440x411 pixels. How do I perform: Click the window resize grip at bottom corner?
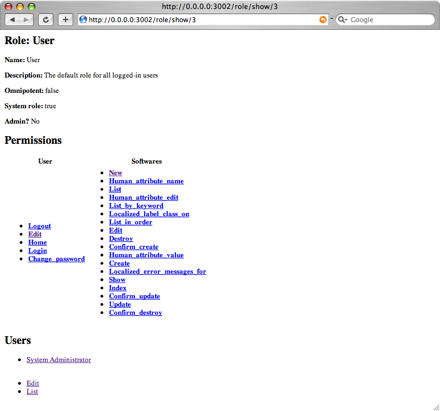click(436, 407)
